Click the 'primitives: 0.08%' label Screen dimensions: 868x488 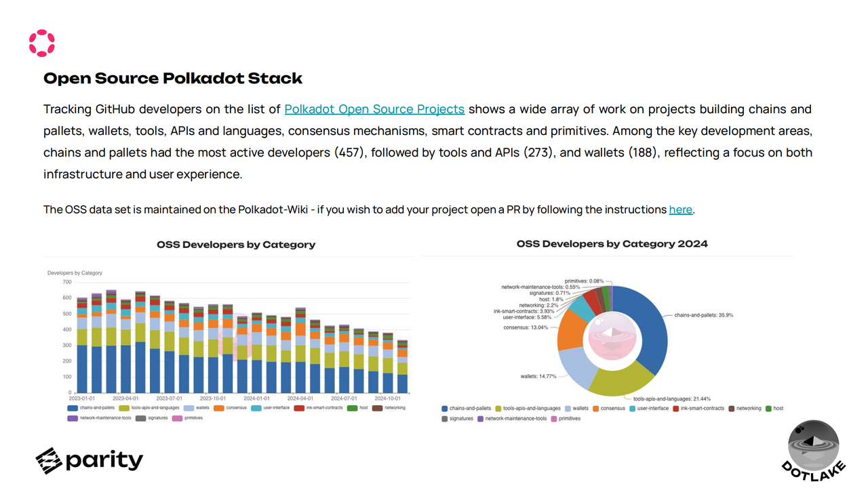pyautogui.click(x=584, y=281)
